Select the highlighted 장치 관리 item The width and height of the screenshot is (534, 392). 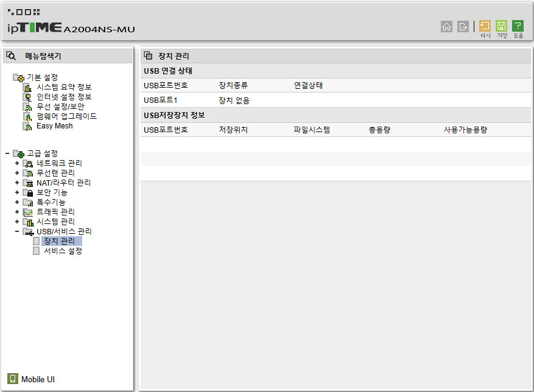click(61, 241)
